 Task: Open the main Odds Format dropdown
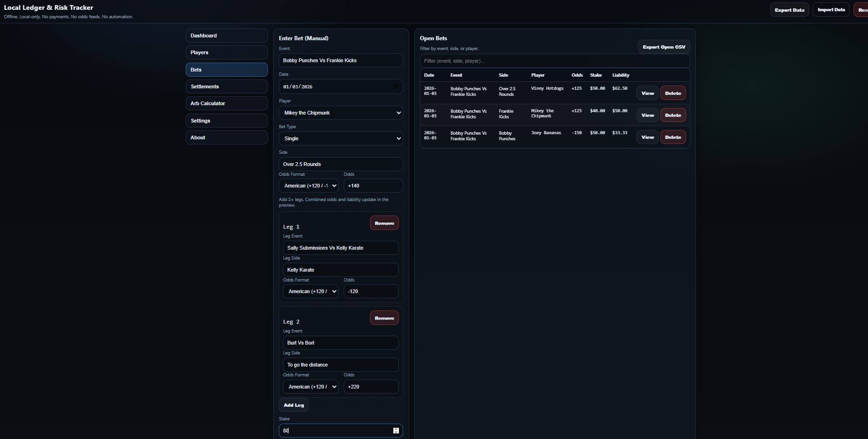click(x=309, y=186)
